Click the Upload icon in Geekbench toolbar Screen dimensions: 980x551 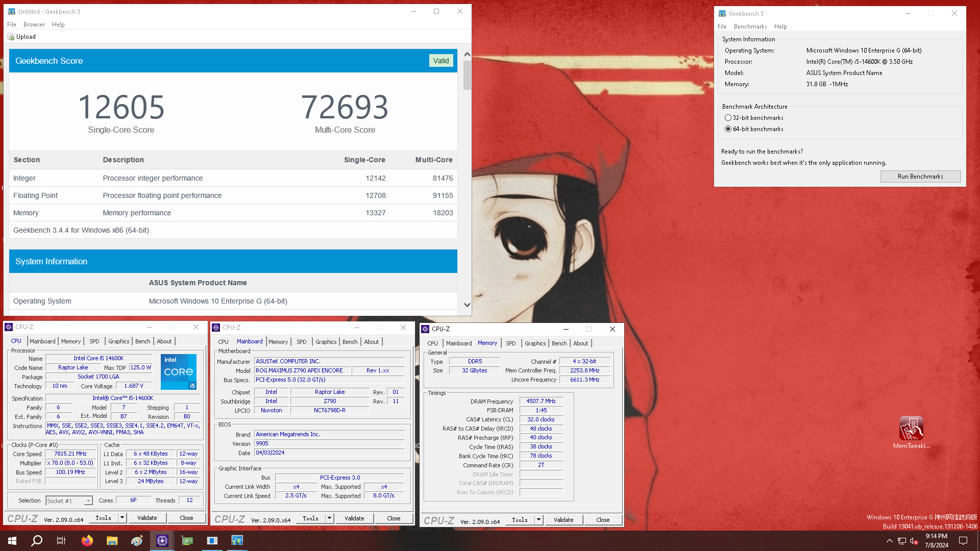coord(11,37)
